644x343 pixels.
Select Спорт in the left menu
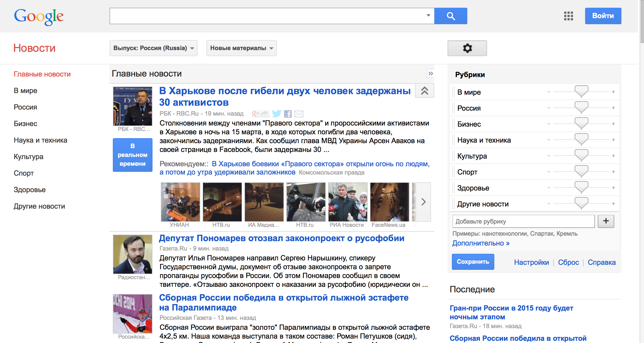(24, 173)
